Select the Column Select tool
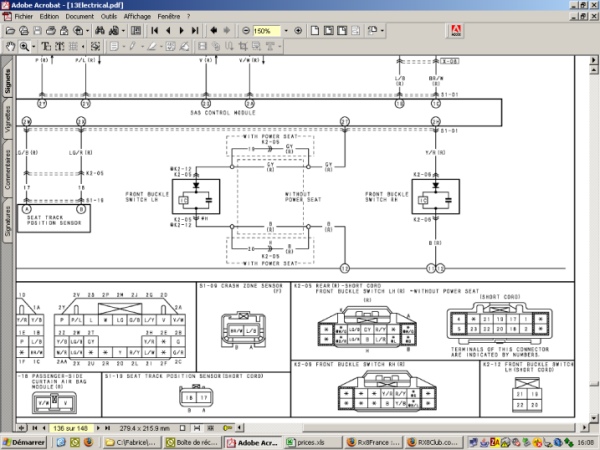 tap(59, 47)
